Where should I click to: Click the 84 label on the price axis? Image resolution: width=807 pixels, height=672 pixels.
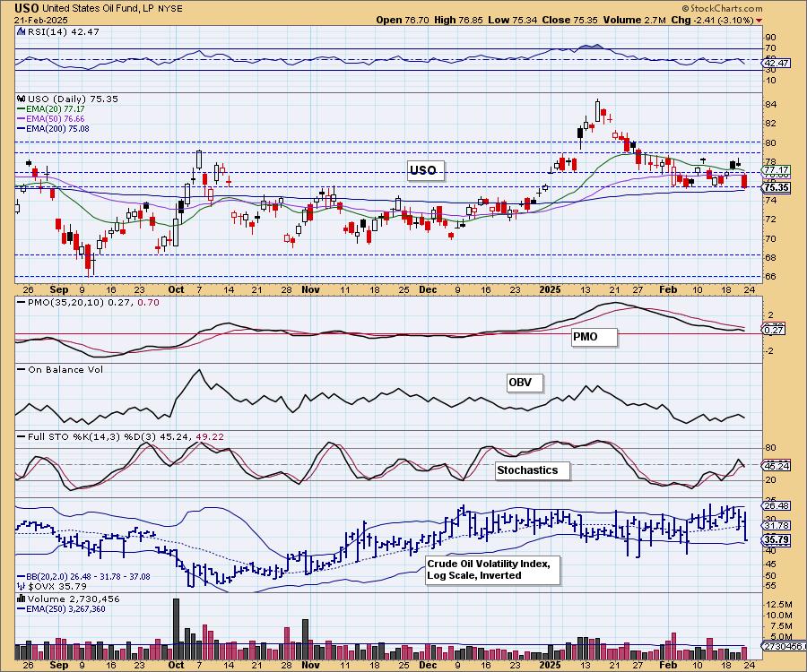point(771,104)
